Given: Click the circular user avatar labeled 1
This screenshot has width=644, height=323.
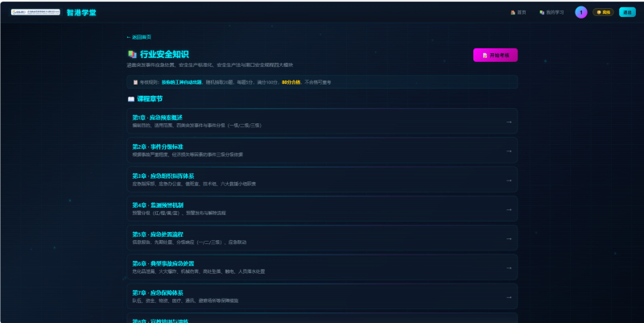Looking at the screenshot, I should click(580, 12).
